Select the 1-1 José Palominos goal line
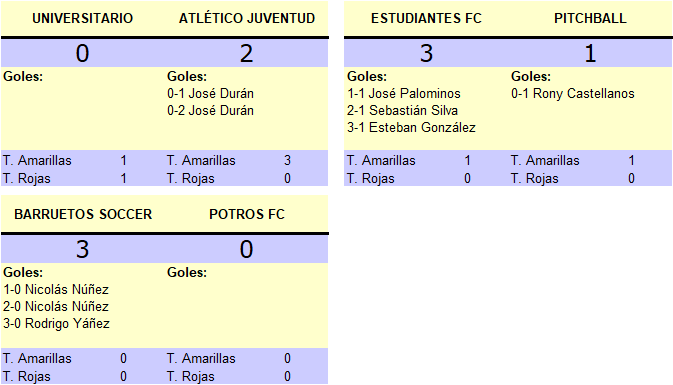This screenshot has width=673, height=385. (x=403, y=93)
